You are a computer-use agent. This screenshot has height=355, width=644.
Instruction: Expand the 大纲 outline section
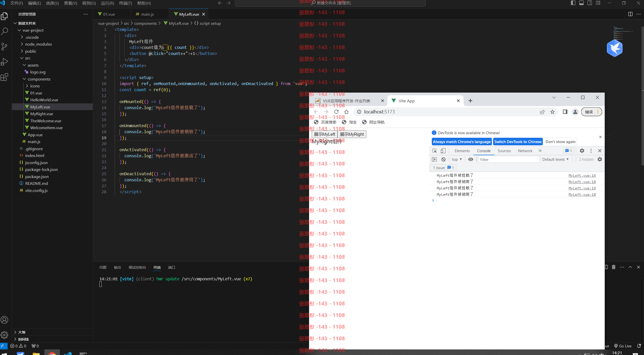tap(52, 332)
